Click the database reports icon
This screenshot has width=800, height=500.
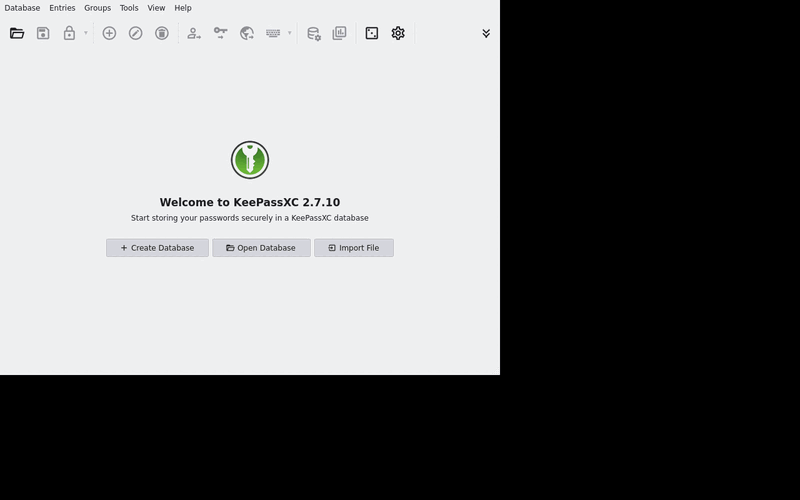click(339, 33)
